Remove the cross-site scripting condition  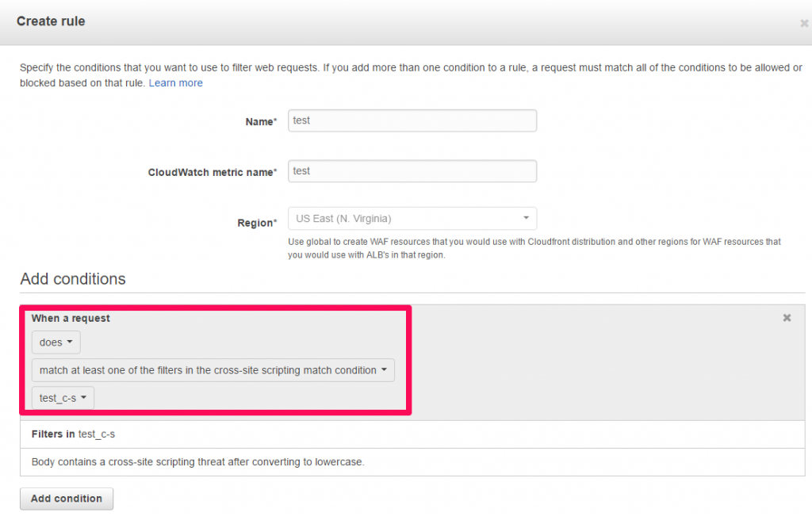pos(787,318)
